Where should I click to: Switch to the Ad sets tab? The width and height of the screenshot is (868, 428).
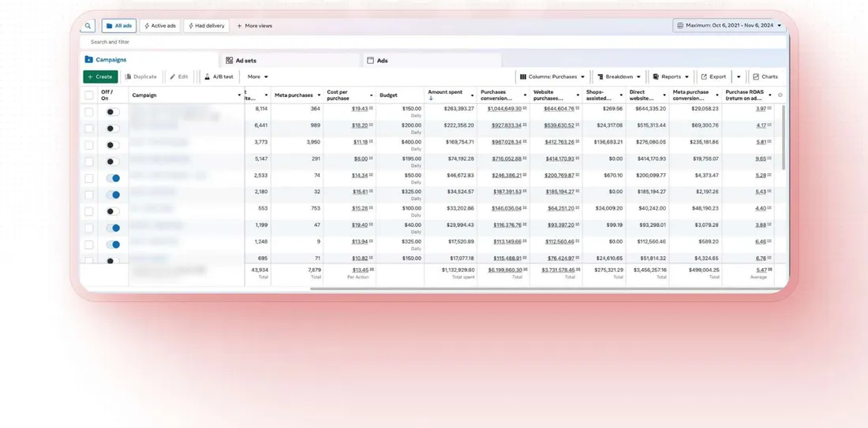[290, 60]
